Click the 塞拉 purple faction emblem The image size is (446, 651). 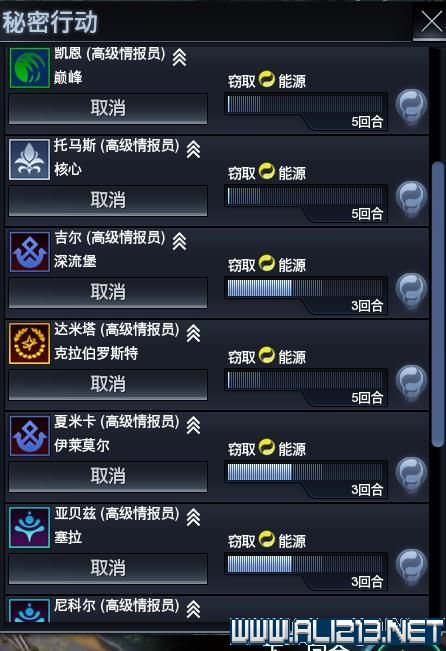tap(29, 528)
